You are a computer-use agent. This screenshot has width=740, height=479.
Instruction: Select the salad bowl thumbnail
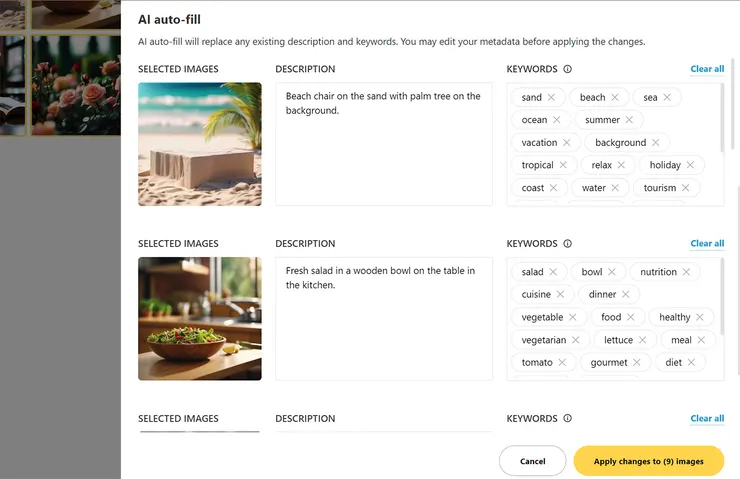200,318
